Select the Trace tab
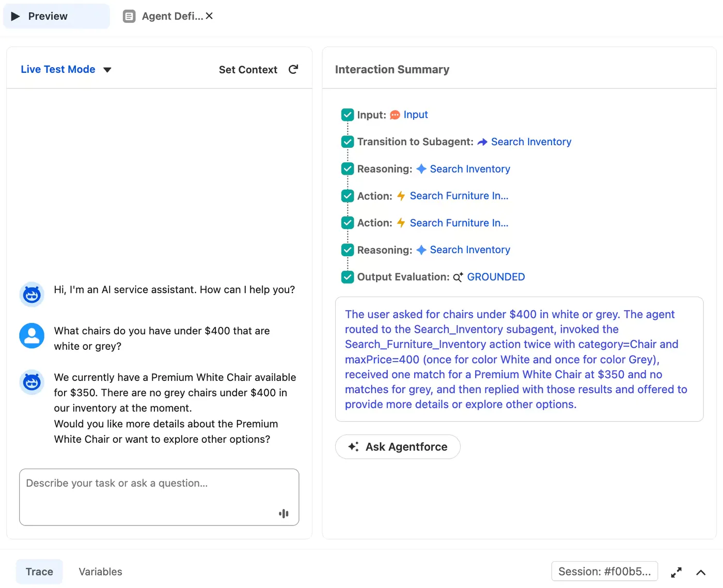 (x=39, y=571)
